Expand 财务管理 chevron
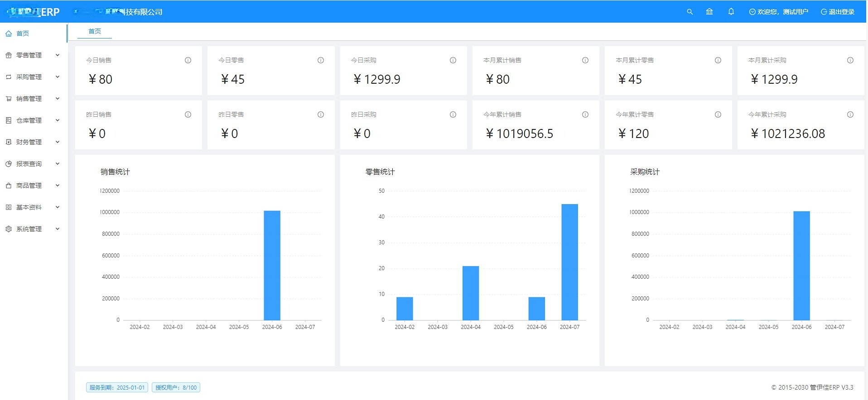Image resolution: width=868 pixels, height=400 pixels. click(58, 142)
